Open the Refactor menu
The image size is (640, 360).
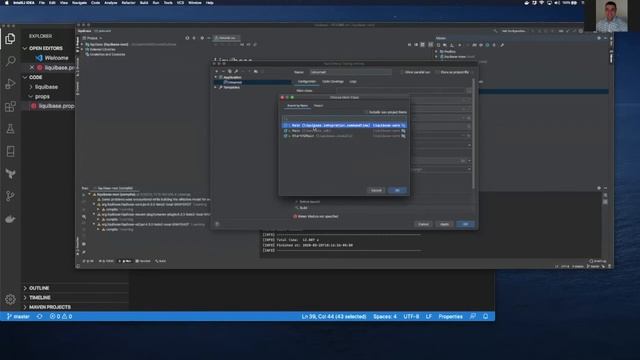tap(129, 2)
